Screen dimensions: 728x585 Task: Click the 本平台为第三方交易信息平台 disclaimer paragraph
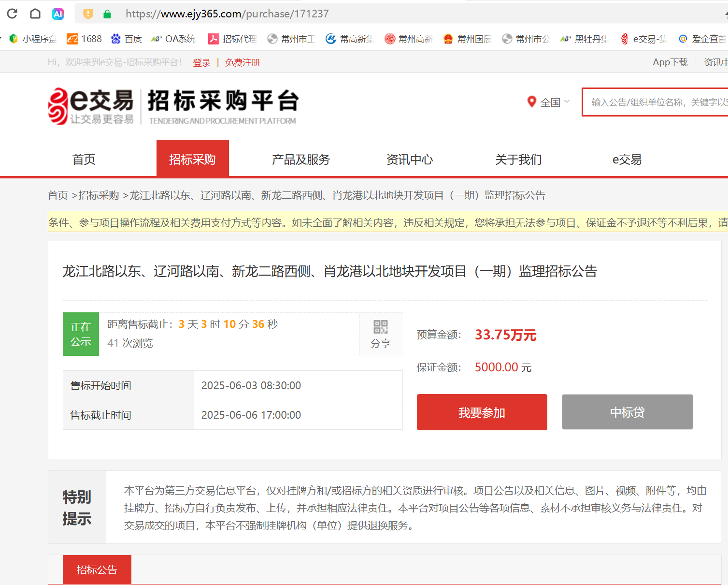click(415, 508)
